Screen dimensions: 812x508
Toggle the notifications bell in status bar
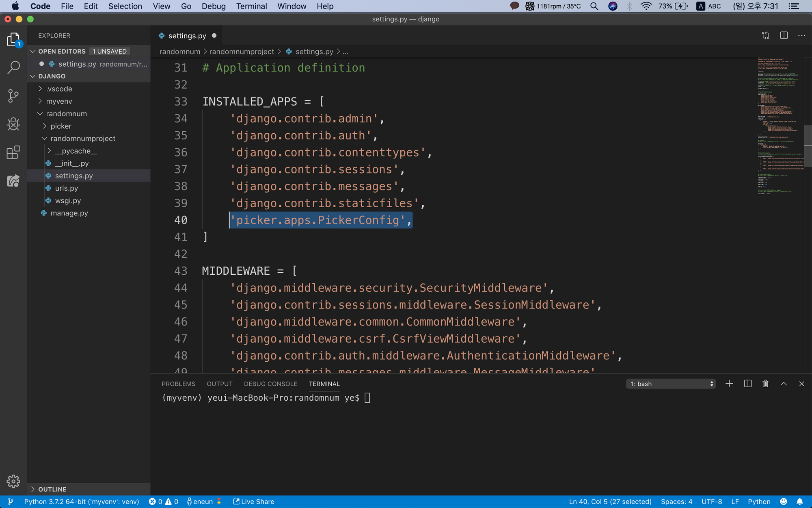[x=800, y=501]
